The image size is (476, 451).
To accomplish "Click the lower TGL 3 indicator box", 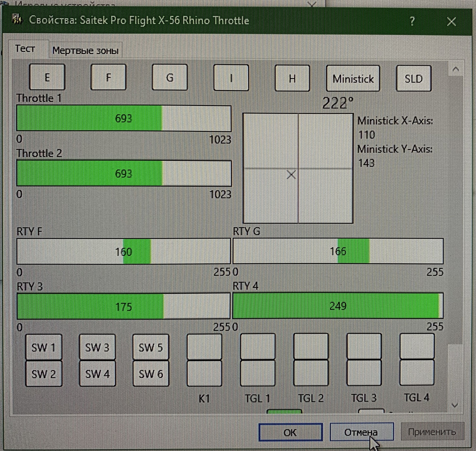I will pyautogui.click(x=364, y=372).
